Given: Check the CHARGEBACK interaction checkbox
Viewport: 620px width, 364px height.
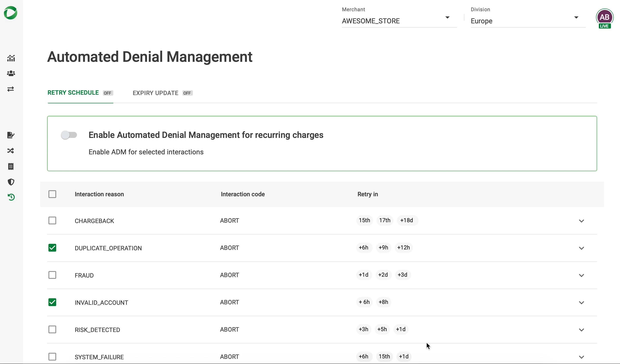Looking at the screenshot, I should [x=52, y=220].
